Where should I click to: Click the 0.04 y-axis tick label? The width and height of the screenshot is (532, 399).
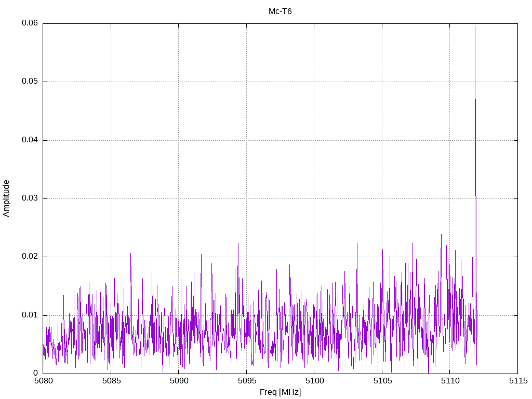pyautogui.click(x=30, y=140)
